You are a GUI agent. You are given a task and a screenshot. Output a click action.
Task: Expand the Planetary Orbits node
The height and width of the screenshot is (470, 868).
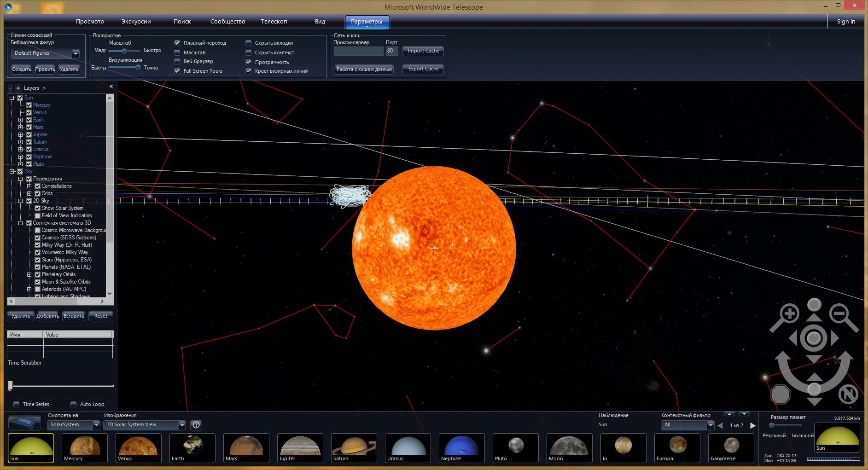coord(29,274)
